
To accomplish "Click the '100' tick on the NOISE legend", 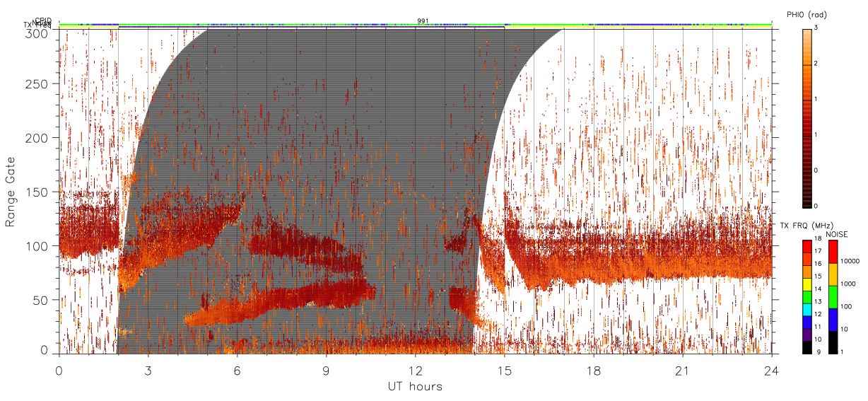I will point(846,306).
